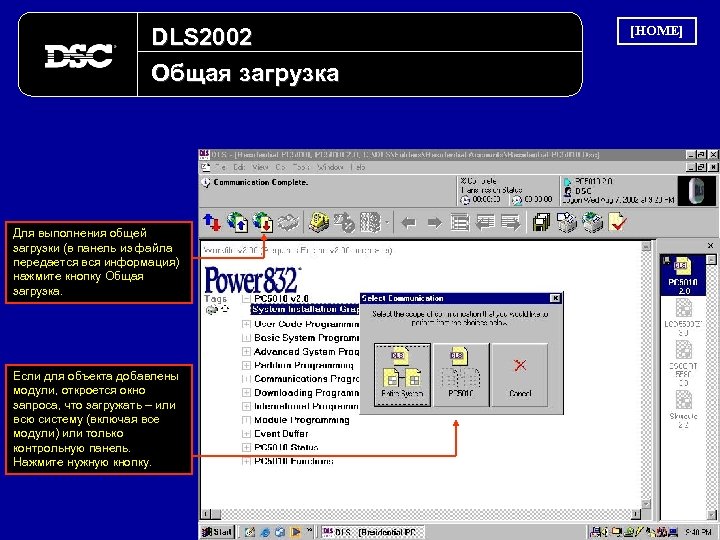Click the Communication Complete status info icon
Viewport: 720px width, 540px height.
[206, 183]
